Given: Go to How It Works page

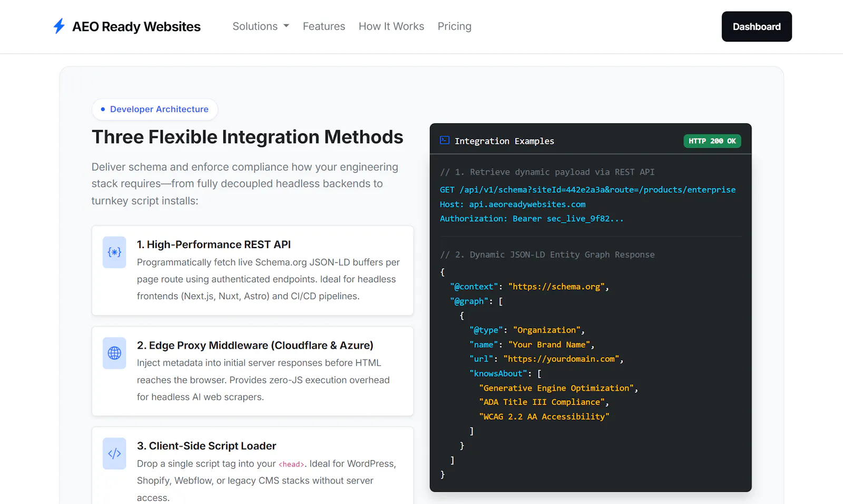Looking at the screenshot, I should click(391, 26).
